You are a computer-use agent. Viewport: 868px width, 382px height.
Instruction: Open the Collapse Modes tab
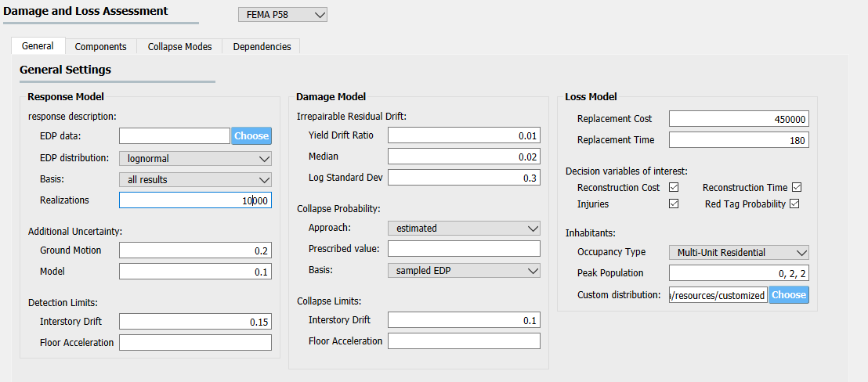click(x=179, y=47)
